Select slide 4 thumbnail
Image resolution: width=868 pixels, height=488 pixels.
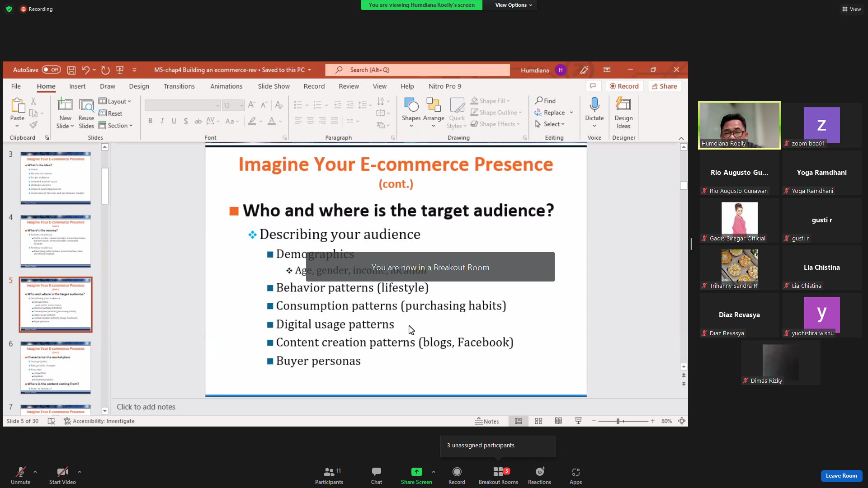56,241
